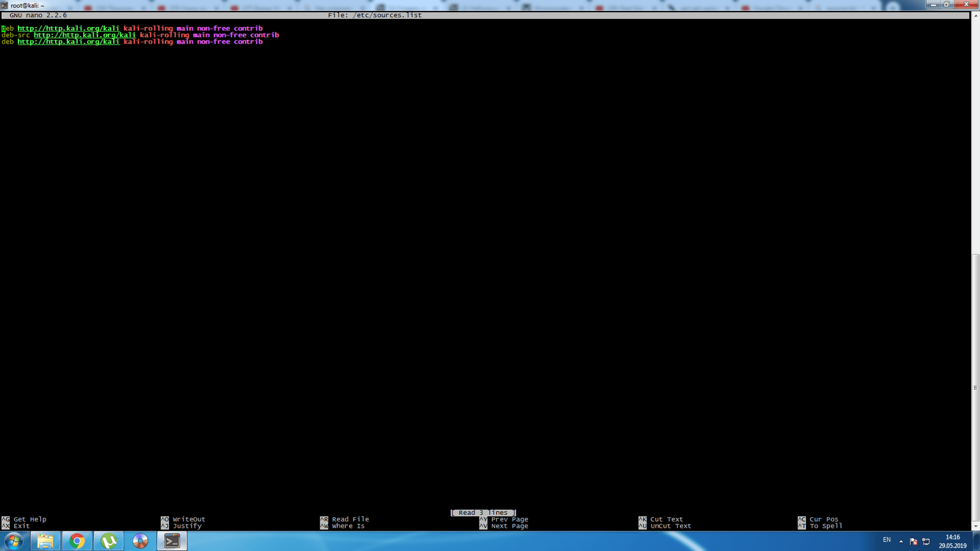
Task: Click the third line's kali URL
Action: click(68, 42)
